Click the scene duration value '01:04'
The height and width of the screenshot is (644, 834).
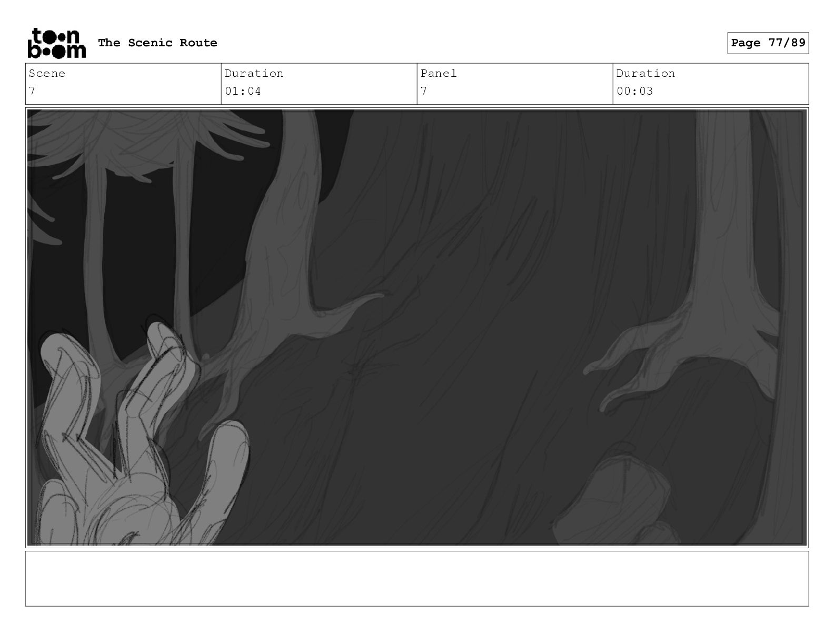243,91
